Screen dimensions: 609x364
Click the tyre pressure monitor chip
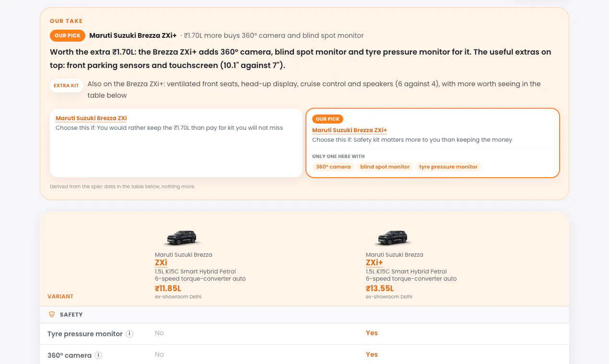(448, 167)
